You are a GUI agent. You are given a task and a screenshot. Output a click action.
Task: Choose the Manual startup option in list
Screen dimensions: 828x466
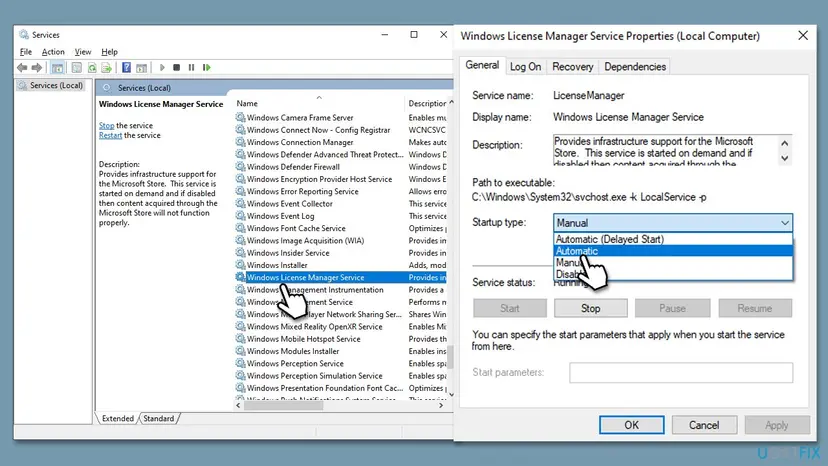(673, 263)
